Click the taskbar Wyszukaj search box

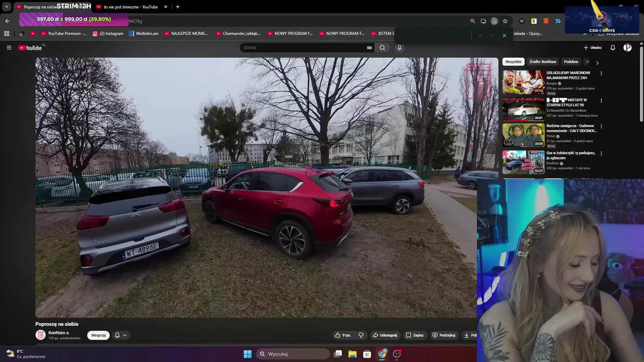coord(293,354)
